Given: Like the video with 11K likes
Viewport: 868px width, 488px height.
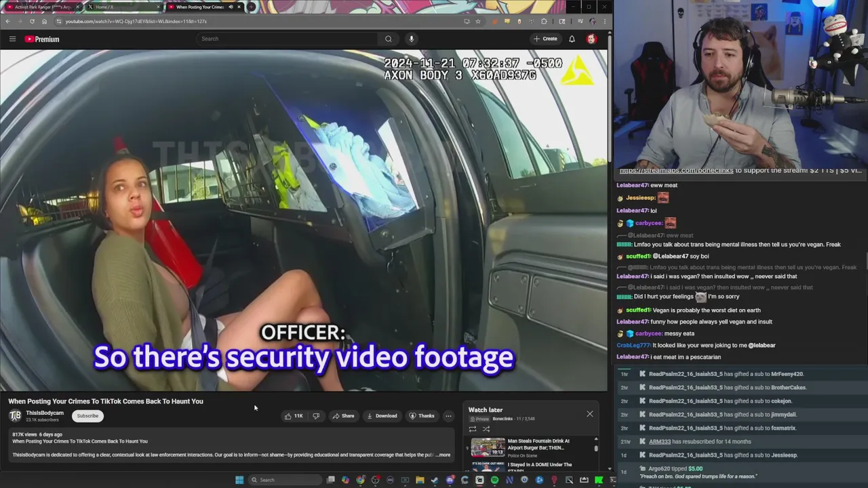Looking at the screenshot, I should click(x=294, y=415).
